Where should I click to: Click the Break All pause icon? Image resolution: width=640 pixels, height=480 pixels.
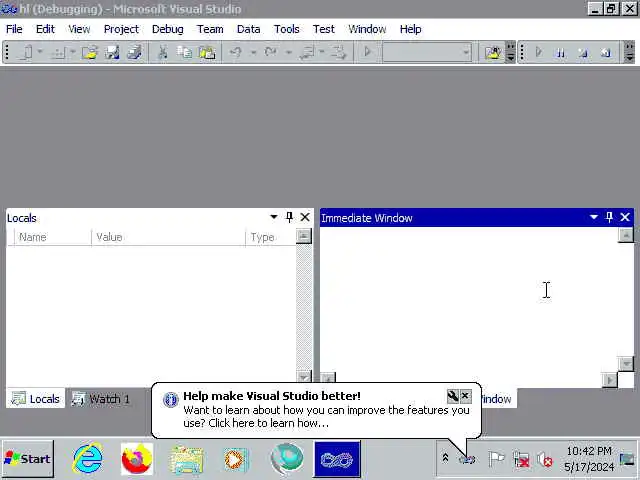pyautogui.click(x=561, y=53)
